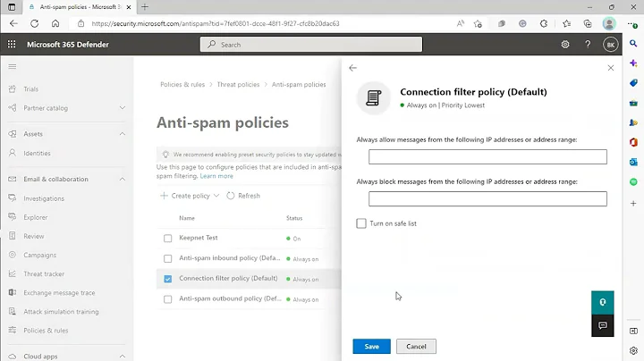The height and width of the screenshot is (361, 644).
Task: Sort by the Name column header
Action: (187, 218)
